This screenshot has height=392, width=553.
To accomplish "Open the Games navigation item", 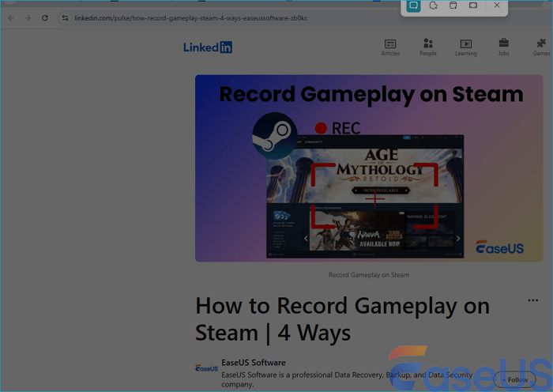I will click(541, 47).
